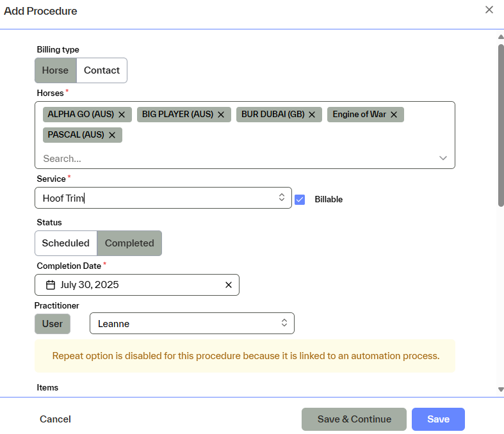504x434 pixels.
Task: Click the dialog's vertical scrollbar thumb
Action: 500,125
